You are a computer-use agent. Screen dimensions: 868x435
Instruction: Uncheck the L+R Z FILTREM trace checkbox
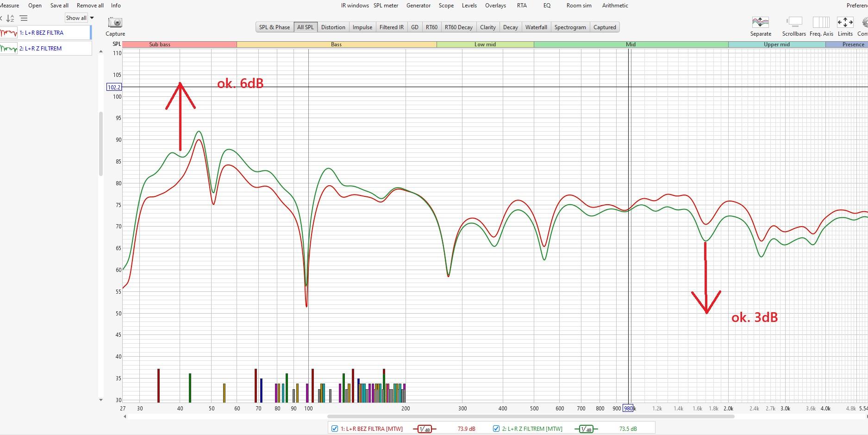click(496, 429)
